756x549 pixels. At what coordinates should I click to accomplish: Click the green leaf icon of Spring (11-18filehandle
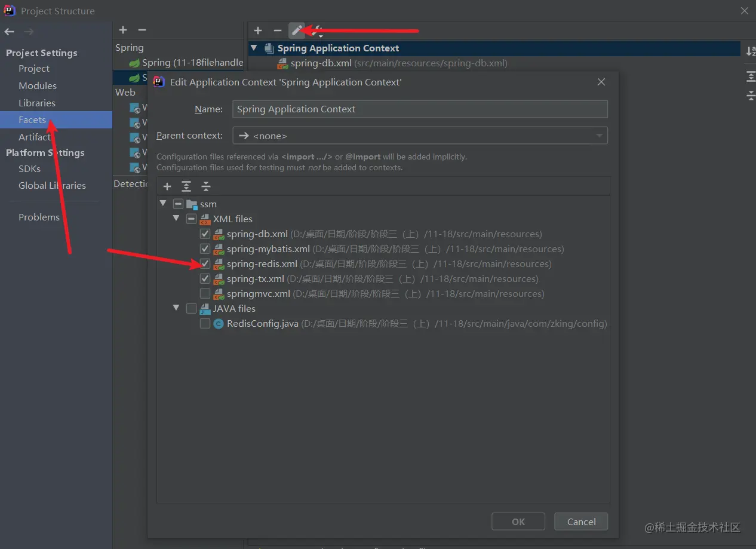tap(135, 63)
